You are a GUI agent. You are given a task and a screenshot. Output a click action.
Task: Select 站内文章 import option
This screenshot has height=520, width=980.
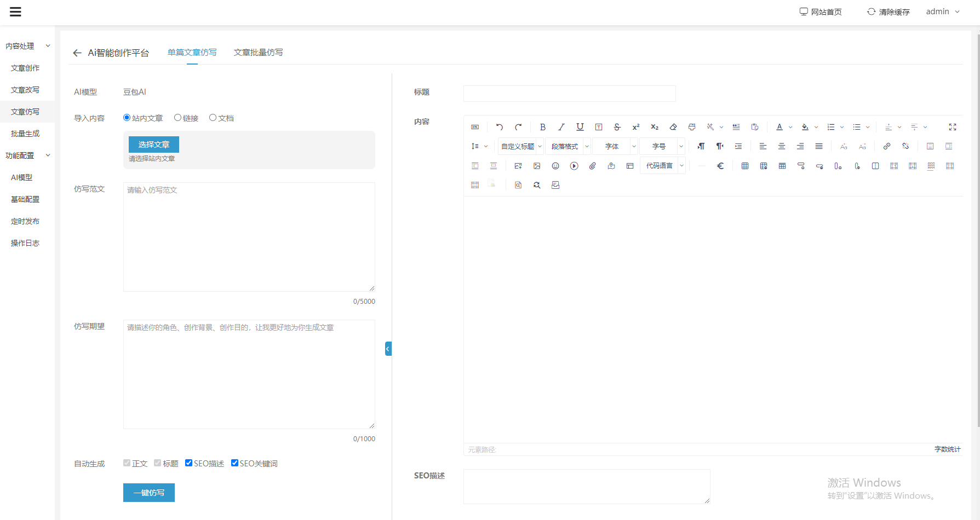point(127,118)
